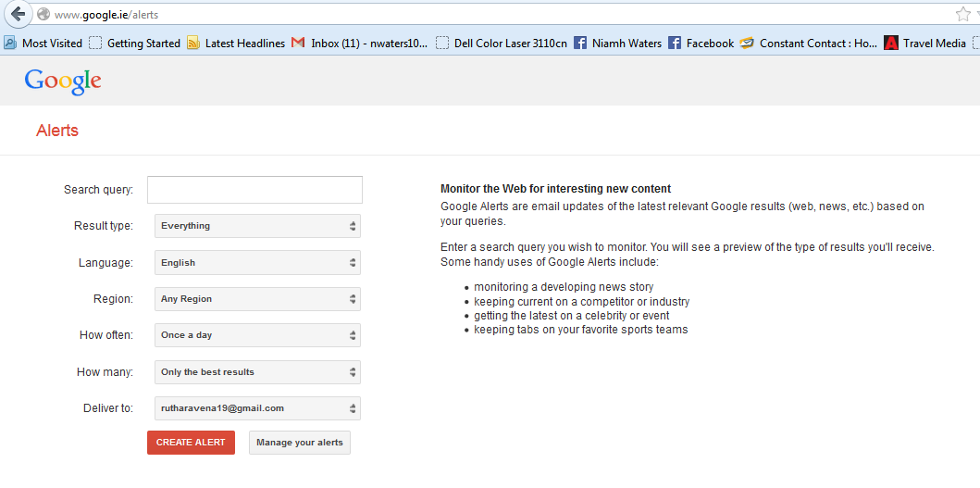
Task: Click bullet text keeping tabs on sports teams
Action: 580,329
